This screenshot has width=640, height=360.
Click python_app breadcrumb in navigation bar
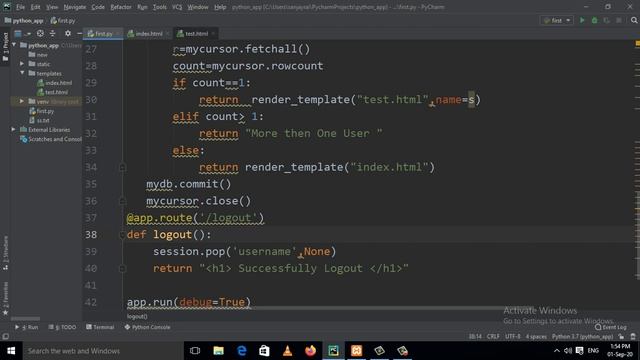[x=24, y=20]
